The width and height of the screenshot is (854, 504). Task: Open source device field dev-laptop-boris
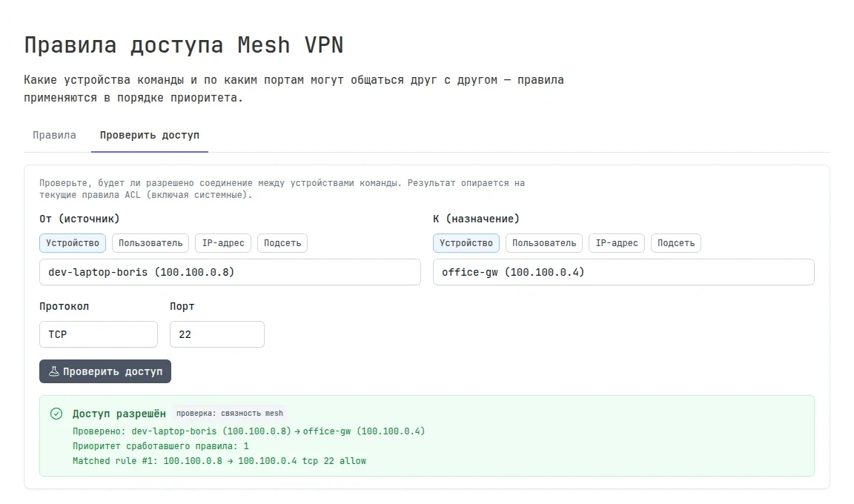coord(230,272)
